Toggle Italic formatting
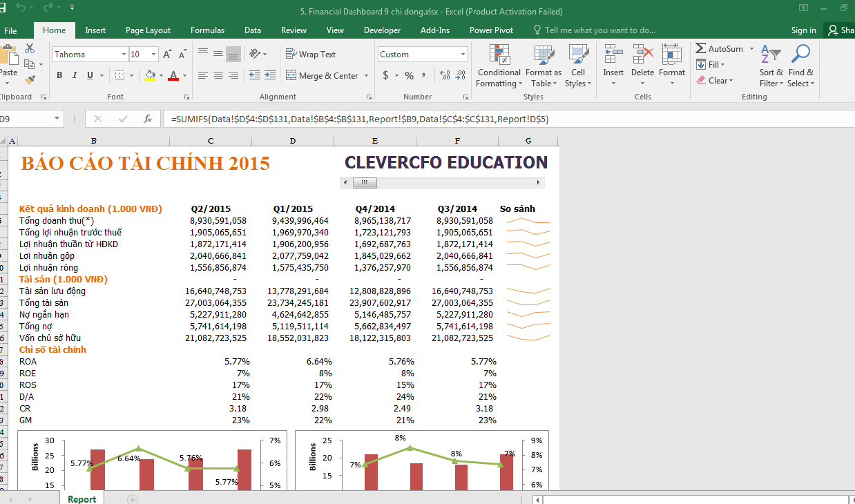This screenshot has width=855, height=504. point(75,75)
